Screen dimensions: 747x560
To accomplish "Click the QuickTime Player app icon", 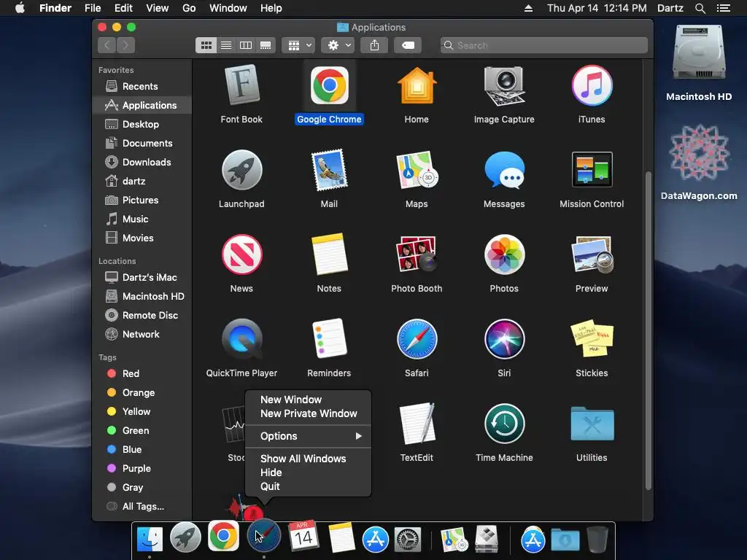I will pos(241,339).
